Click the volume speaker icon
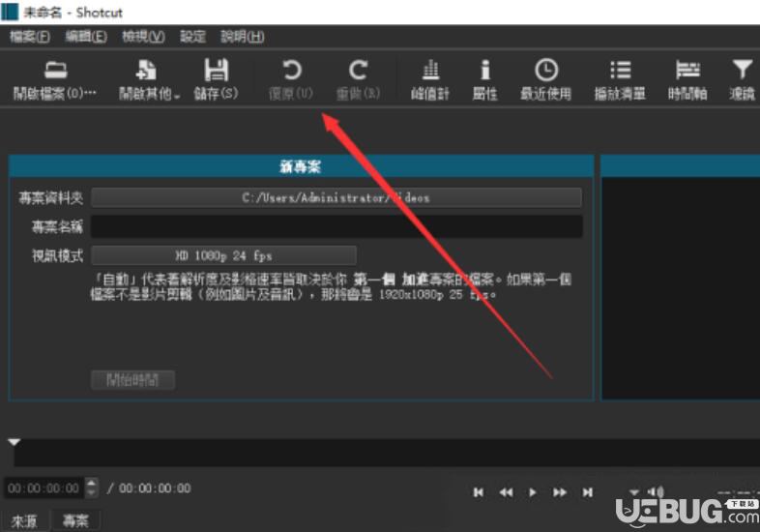The width and height of the screenshot is (760, 532). (x=656, y=491)
